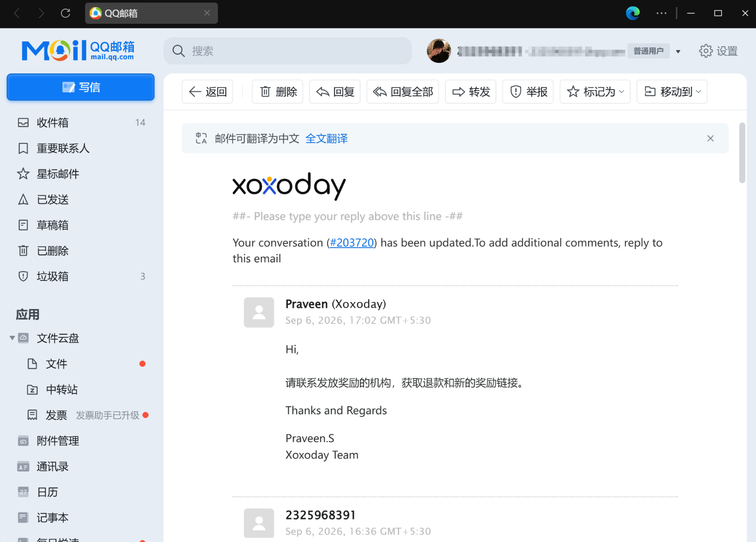Open 设置 settings gear
Viewport: 756px width, 542px height.
tap(718, 51)
